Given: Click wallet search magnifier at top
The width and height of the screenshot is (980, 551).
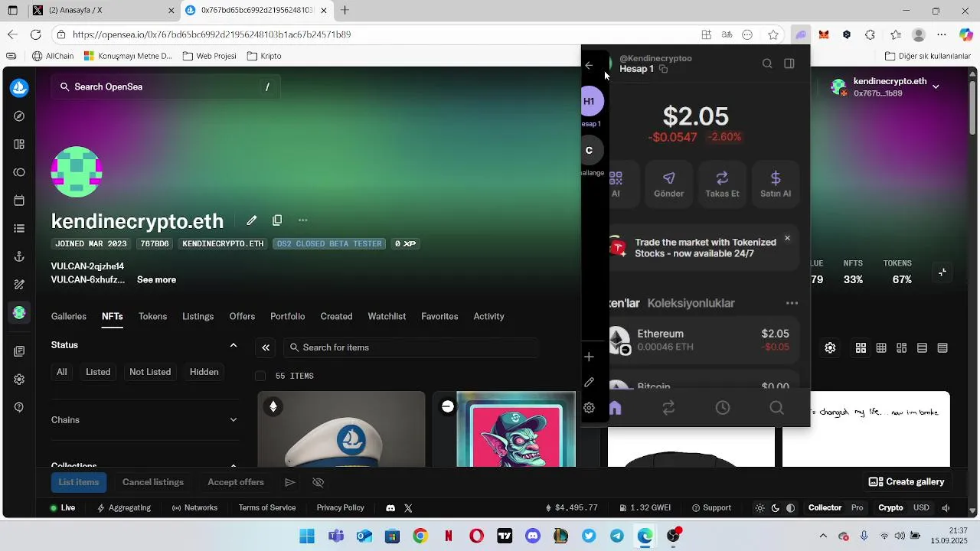Looking at the screenshot, I should click(767, 64).
